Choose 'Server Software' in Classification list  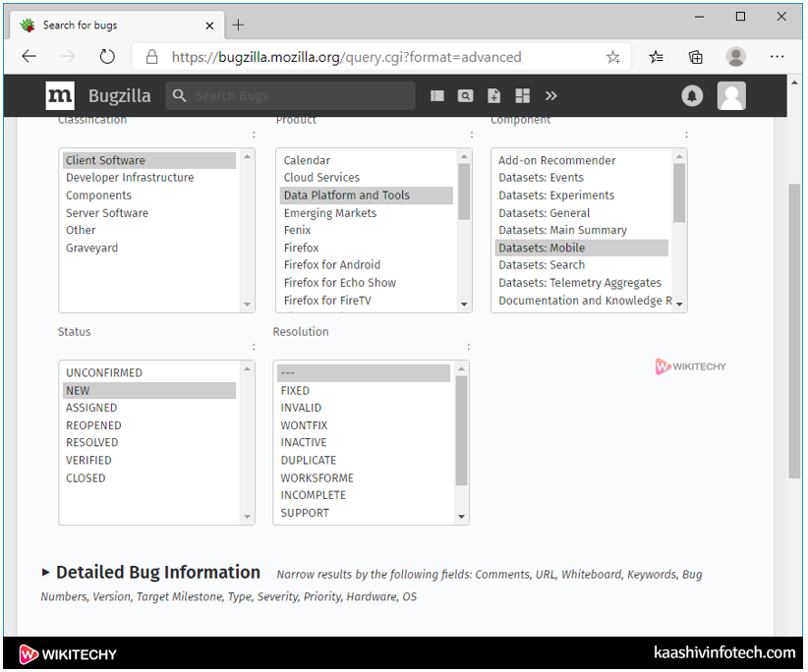(107, 213)
